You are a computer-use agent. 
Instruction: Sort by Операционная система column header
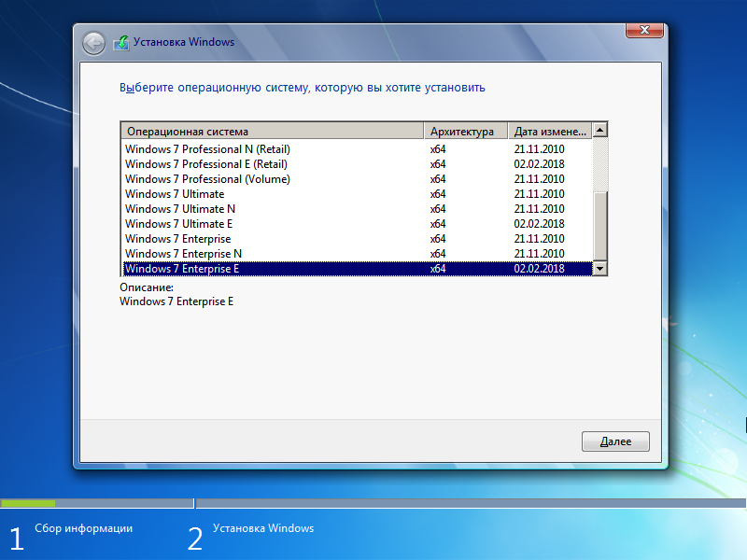click(273, 131)
